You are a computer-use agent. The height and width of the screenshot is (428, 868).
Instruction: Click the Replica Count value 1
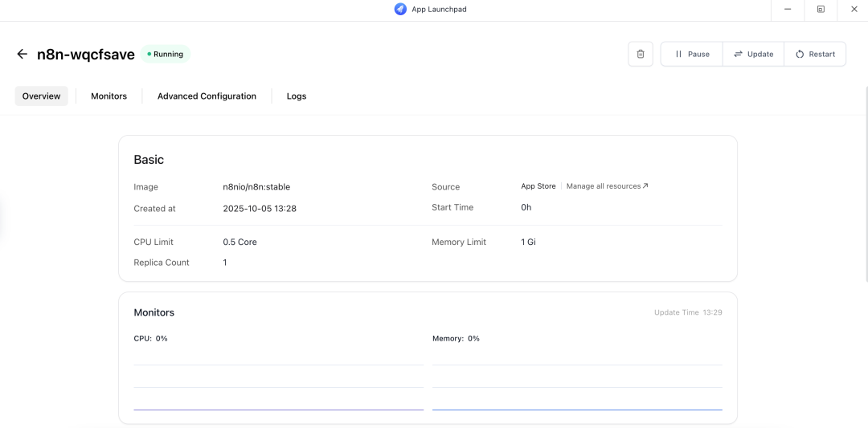tap(225, 263)
